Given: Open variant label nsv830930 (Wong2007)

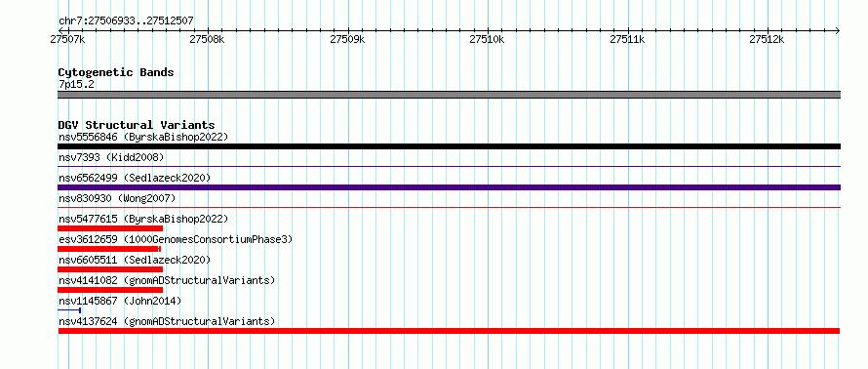Looking at the screenshot, I should (117, 198).
